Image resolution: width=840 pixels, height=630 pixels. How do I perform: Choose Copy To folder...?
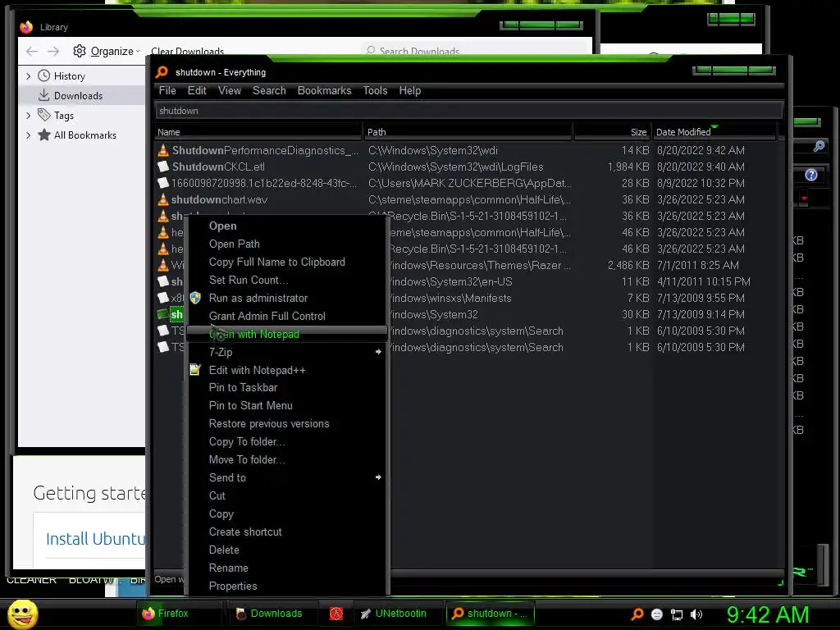(286, 442)
